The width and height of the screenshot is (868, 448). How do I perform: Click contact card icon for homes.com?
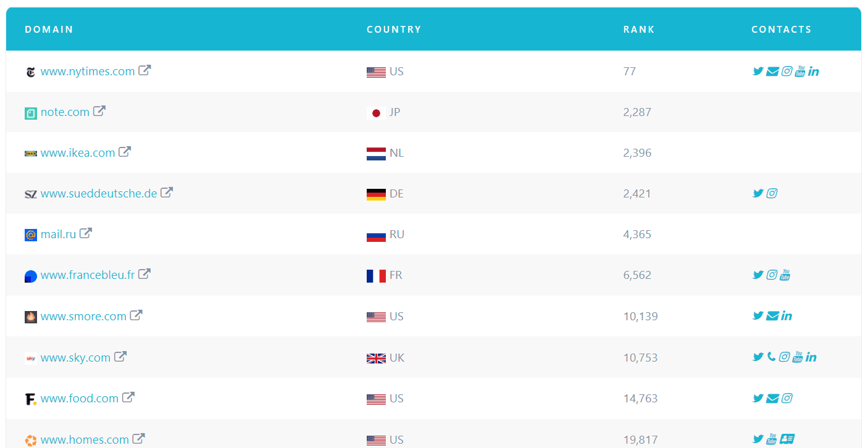click(x=787, y=439)
